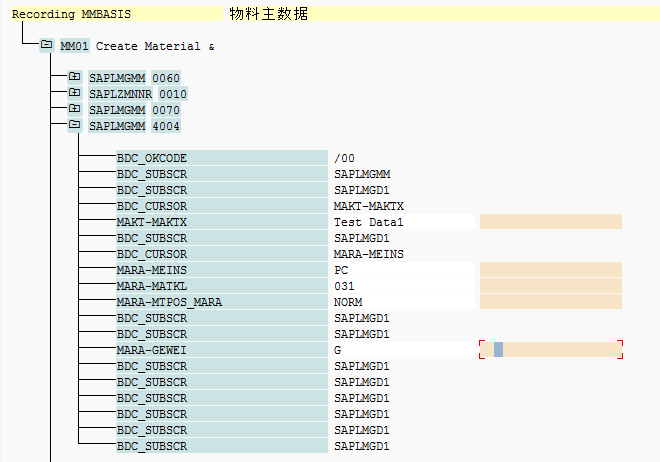Select the SAPLMGMM 0070 program name
Viewport: 660px width, 462px height.
coord(117,110)
